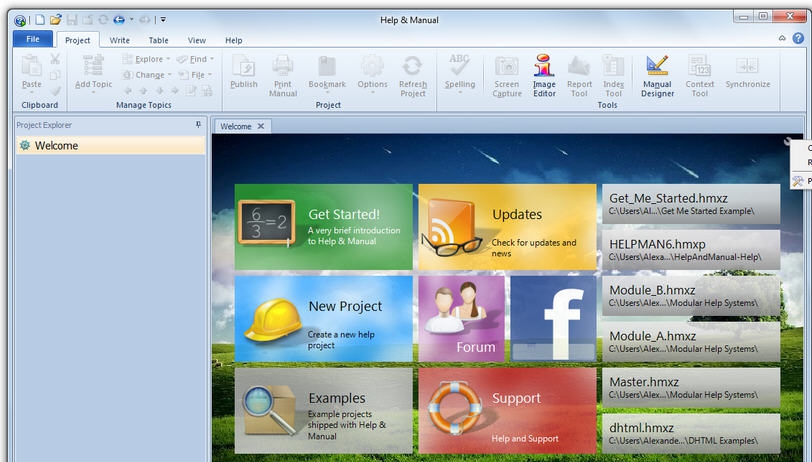Open the Get Started! tile
Screen dimensions: 812x462
324,227
